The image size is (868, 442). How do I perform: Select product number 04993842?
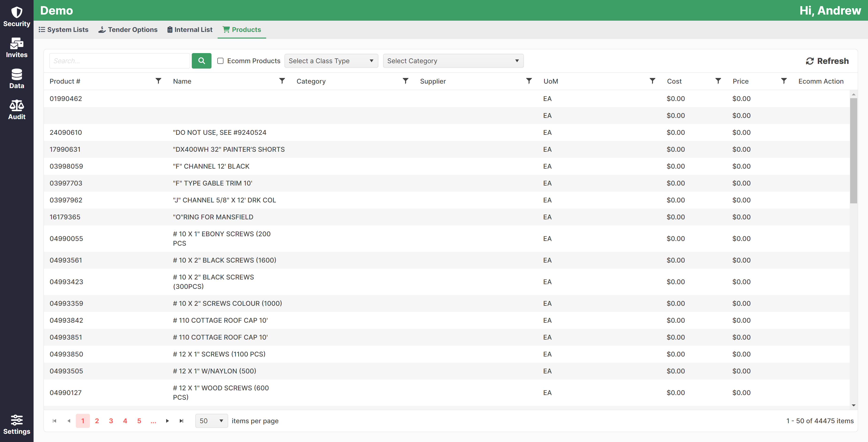click(66, 320)
